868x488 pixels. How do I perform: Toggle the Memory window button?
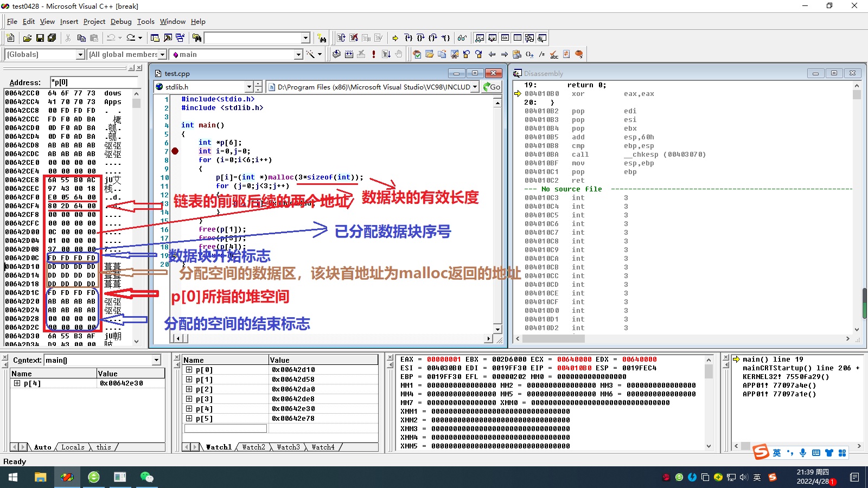(517, 38)
